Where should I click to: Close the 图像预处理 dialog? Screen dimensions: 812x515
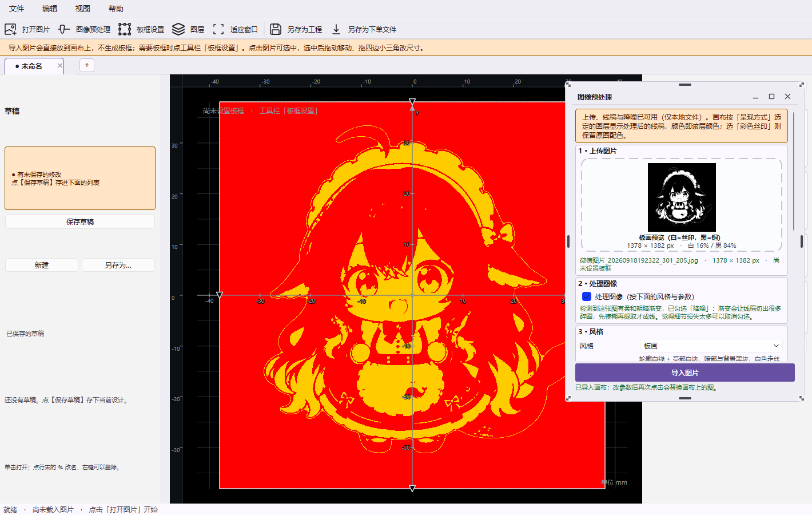(787, 97)
